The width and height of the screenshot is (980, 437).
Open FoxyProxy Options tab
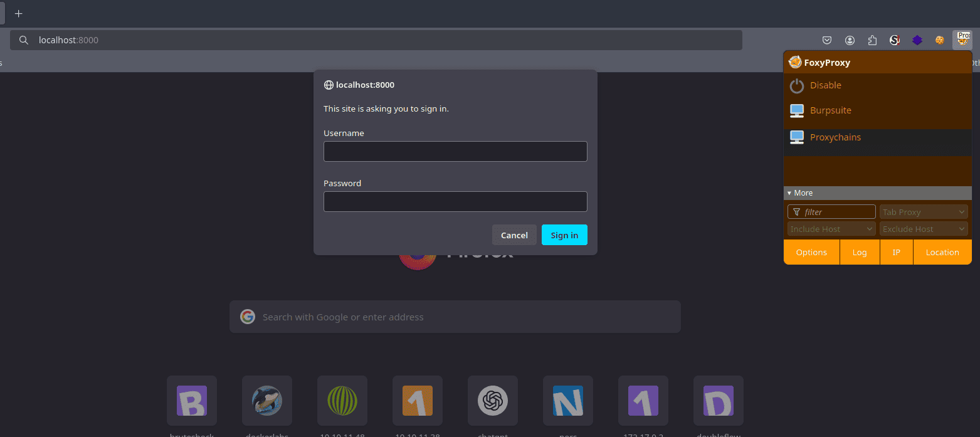811,252
